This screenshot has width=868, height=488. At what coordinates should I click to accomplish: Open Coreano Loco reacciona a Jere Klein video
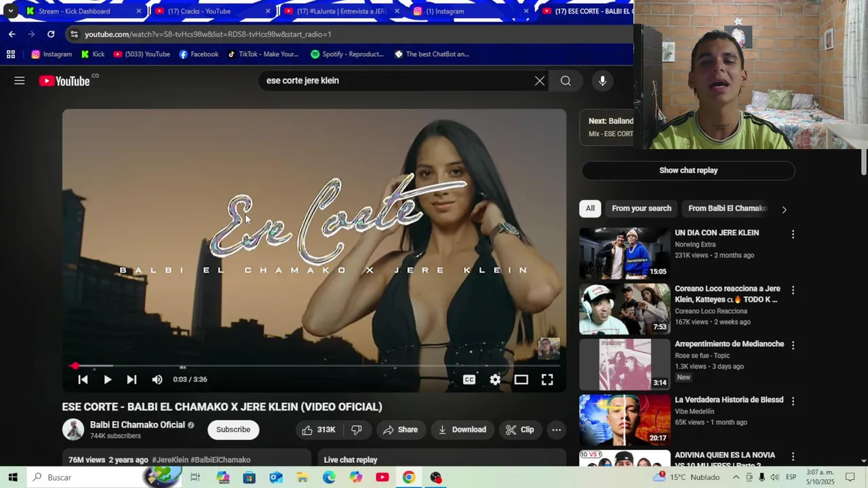pyautogui.click(x=625, y=309)
